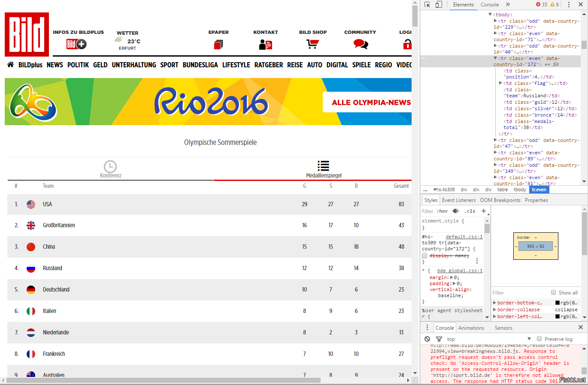Click the black border-left-color swatch

click(x=558, y=316)
